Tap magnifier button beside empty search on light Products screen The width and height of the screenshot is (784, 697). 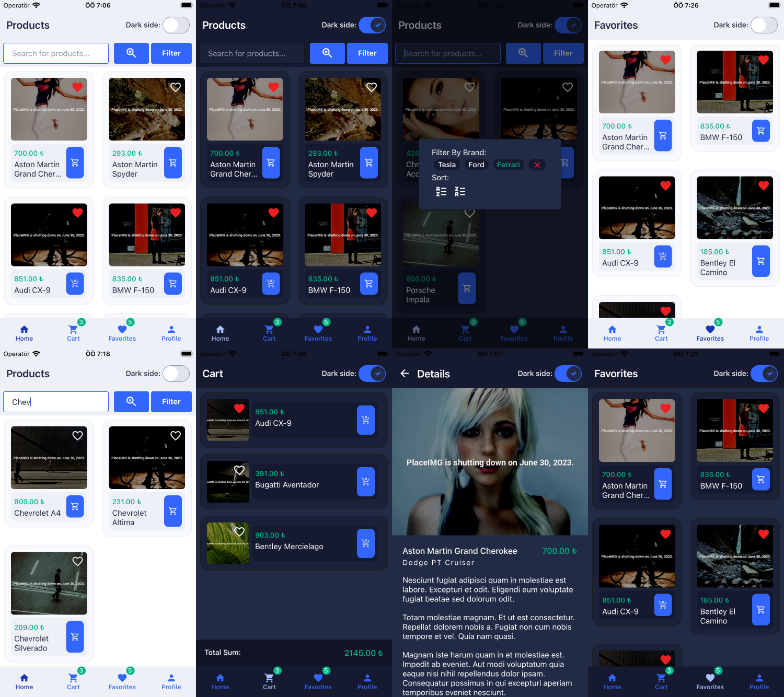point(131,53)
